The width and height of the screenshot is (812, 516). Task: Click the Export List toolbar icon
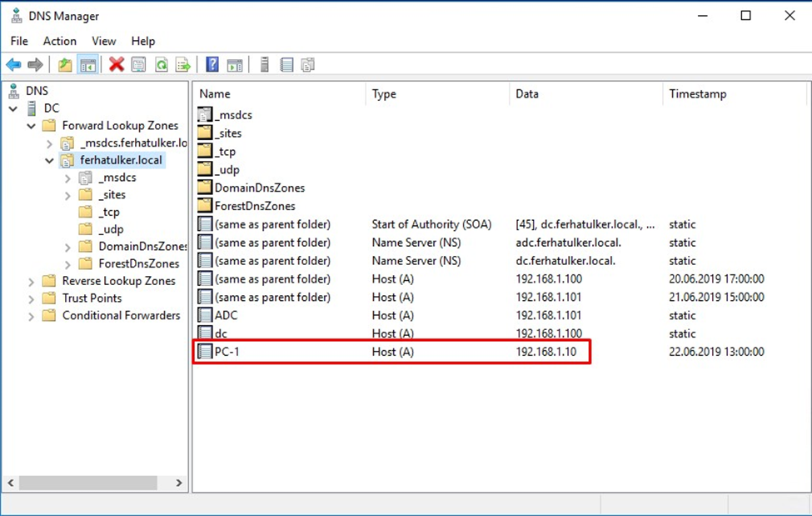pyautogui.click(x=182, y=65)
